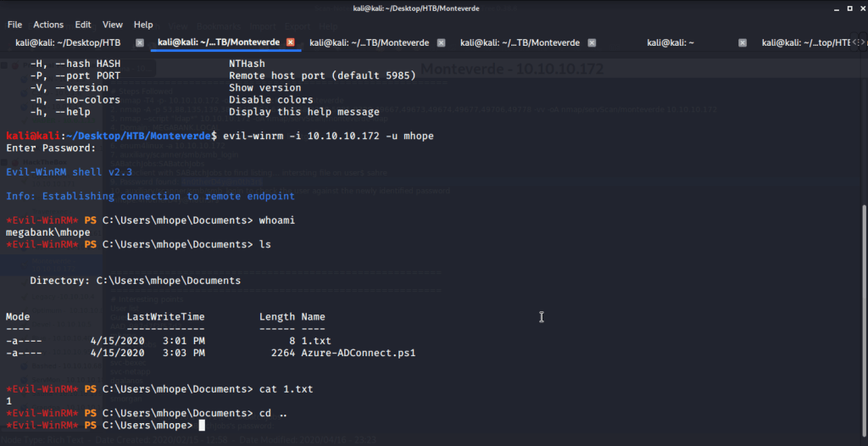Close the first "~/Desktop/HTB" tab via its X
The height and width of the screenshot is (446, 868).
(x=139, y=42)
